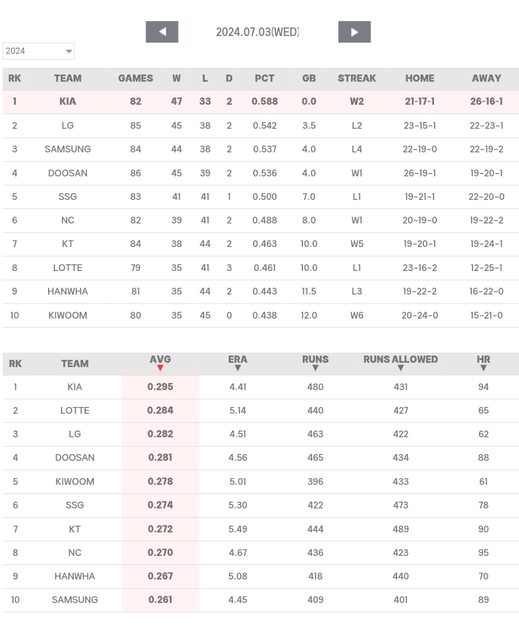This screenshot has width=519, height=640.
Task: Click HANWHA in the batting stats table
Action: pyautogui.click(x=75, y=576)
